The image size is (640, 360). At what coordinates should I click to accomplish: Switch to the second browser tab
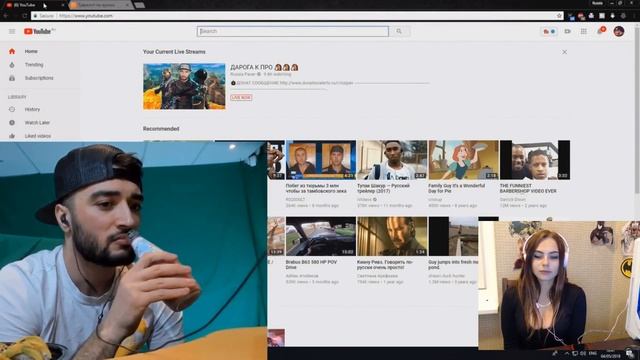point(100,5)
